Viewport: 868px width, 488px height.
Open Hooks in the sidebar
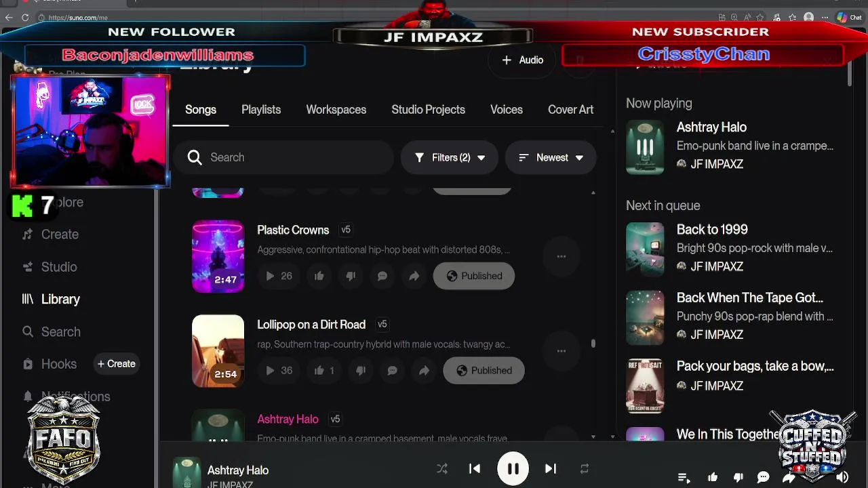(50, 364)
